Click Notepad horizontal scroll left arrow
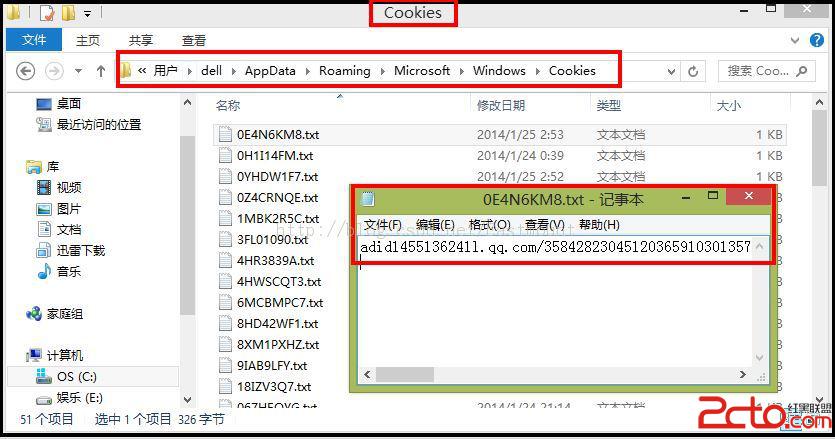Screen dimensions: 835x439 click(367, 375)
